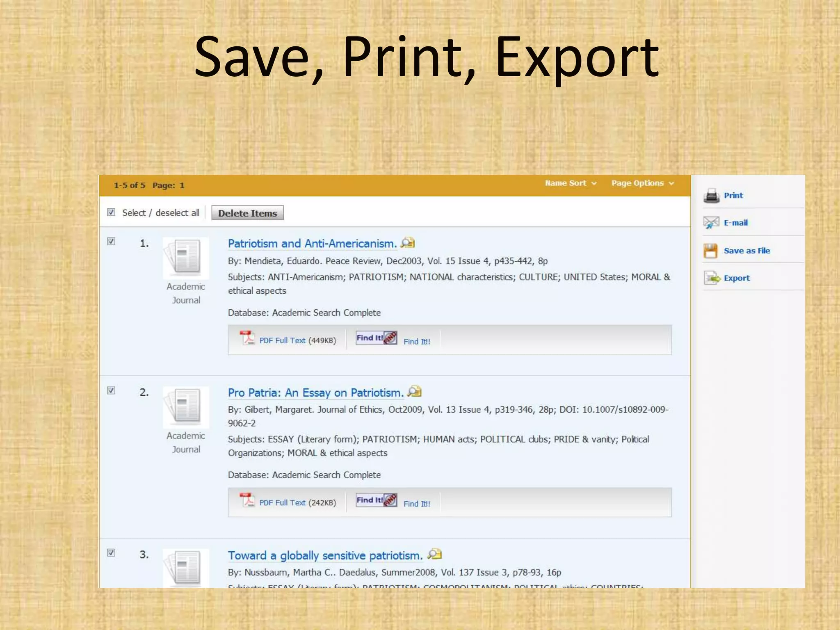Screen dimensions: 840x630
Task: Open the Page Options dropdown
Action: click(x=643, y=183)
